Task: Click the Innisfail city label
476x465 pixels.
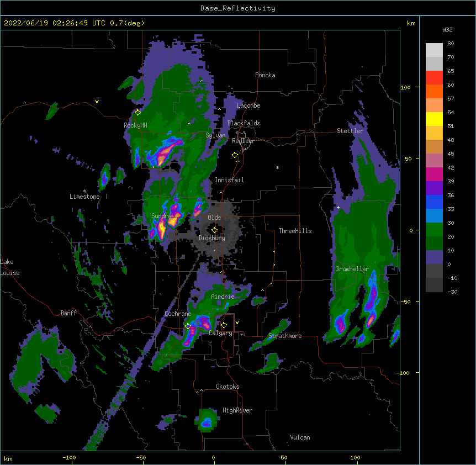Action: (x=229, y=180)
